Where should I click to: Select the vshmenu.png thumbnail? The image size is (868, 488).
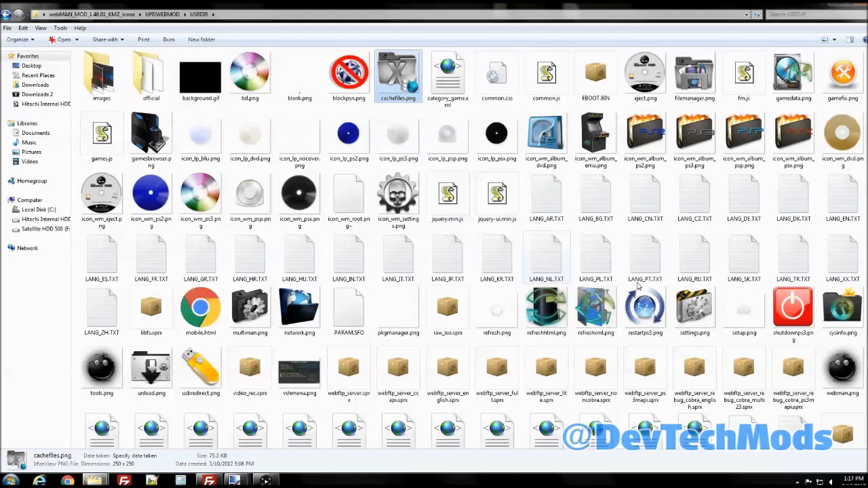pyautogui.click(x=299, y=371)
